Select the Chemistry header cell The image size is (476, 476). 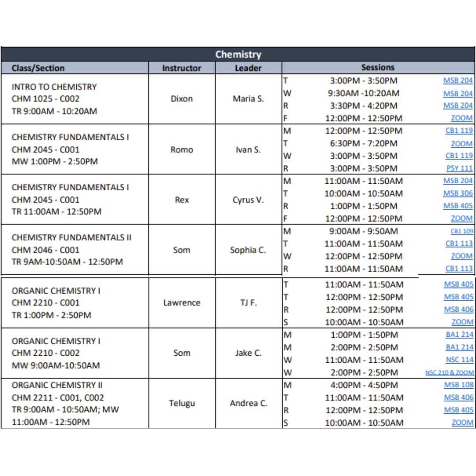(x=238, y=54)
